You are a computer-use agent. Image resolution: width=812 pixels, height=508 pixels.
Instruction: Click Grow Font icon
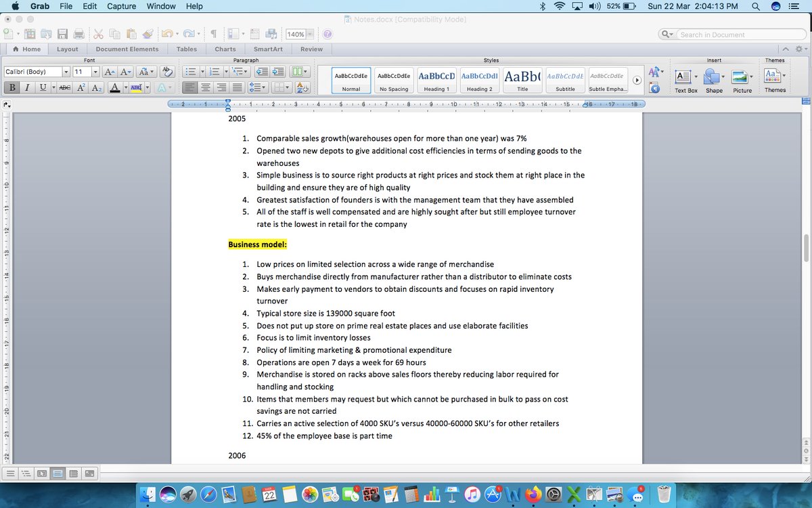(x=110, y=72)
